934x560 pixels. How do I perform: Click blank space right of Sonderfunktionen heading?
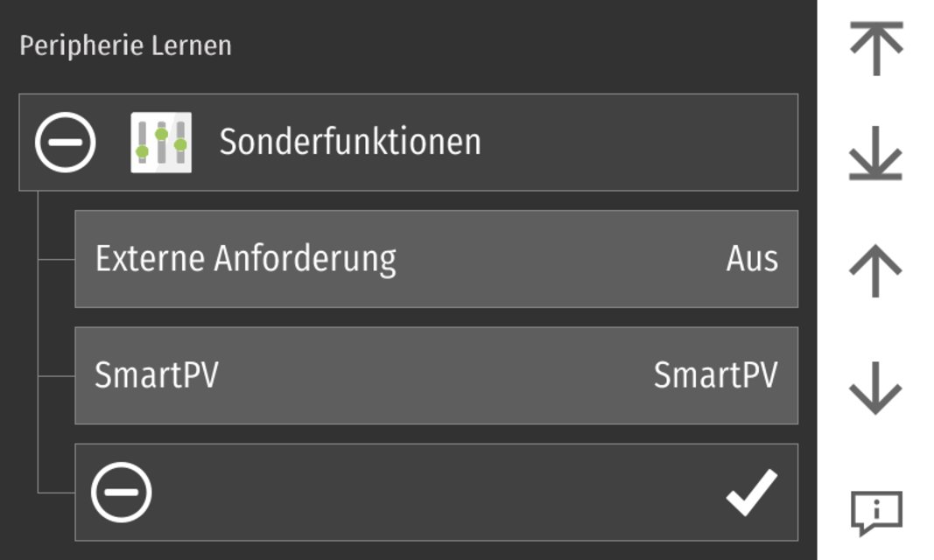tap(639, 142)
